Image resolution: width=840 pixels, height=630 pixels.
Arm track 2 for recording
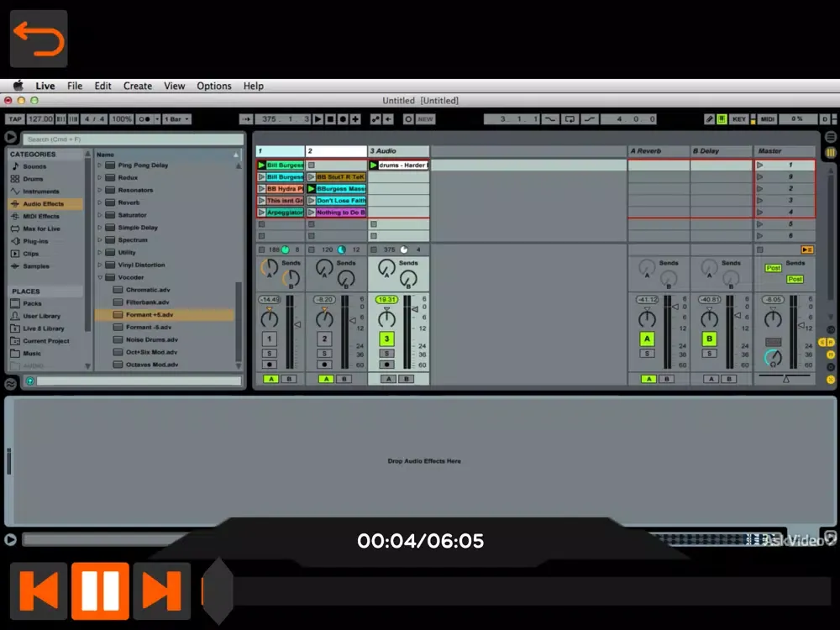(324, 365)
